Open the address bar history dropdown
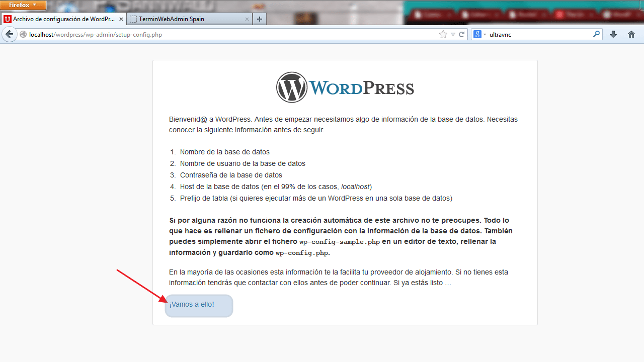 (453, 35)
